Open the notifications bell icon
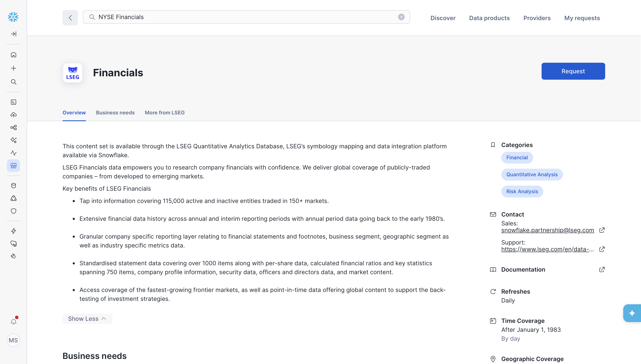The image size is (641, 364). coord(14,322)
